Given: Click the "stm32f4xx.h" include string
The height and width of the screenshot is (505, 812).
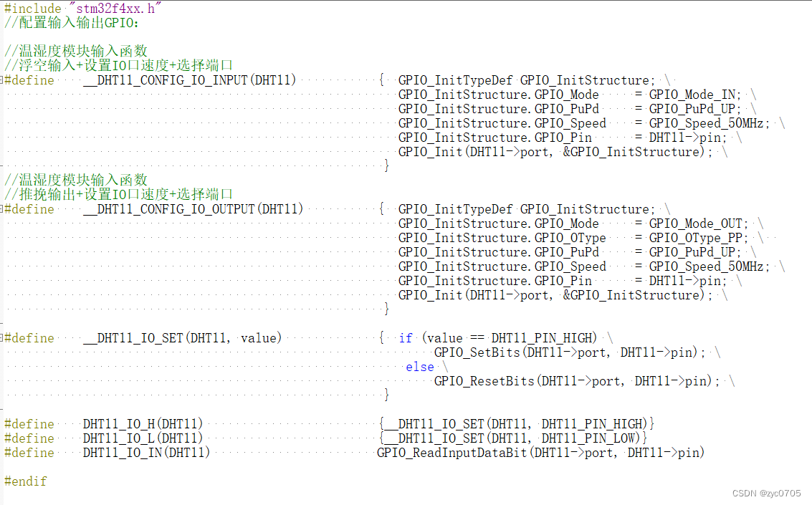Looking at the screenshot, I should (115, 9).
